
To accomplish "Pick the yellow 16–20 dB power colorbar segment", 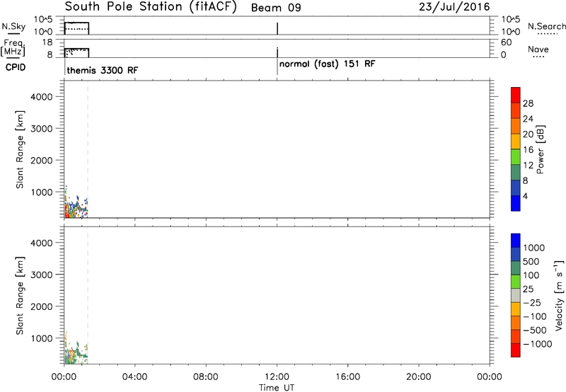I will (x=516, y=142).
